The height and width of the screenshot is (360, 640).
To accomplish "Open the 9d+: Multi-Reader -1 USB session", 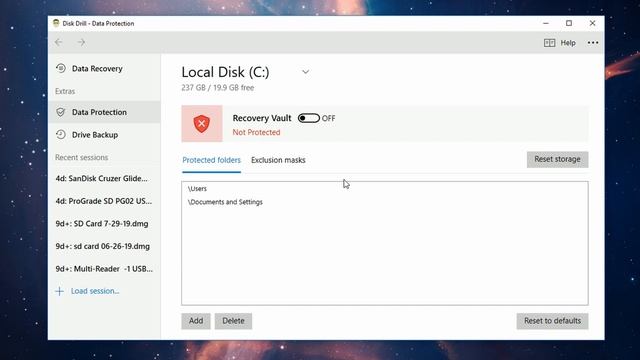I will [x=104, y=269].
